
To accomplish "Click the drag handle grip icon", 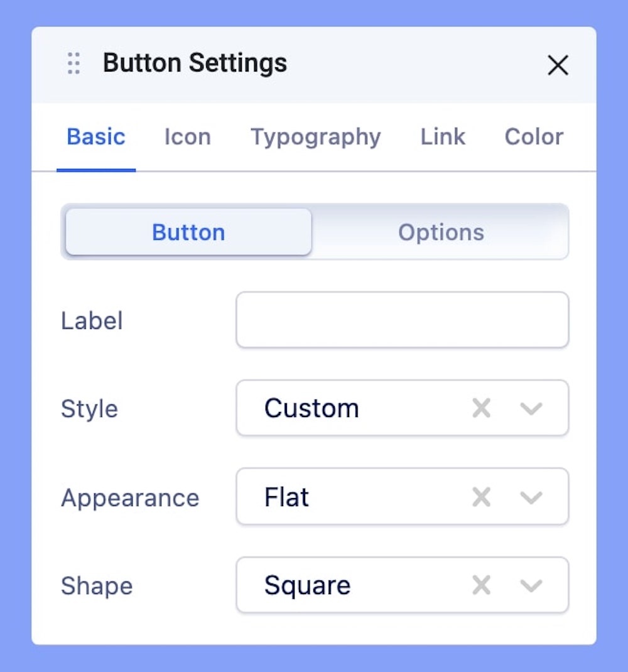I will coord(73,64).
